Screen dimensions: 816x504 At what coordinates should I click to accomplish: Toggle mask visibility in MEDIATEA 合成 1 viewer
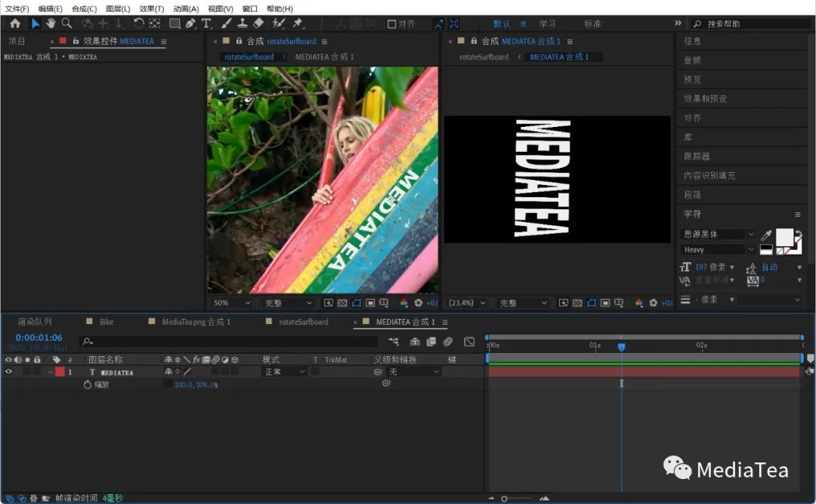pos(591,303)
